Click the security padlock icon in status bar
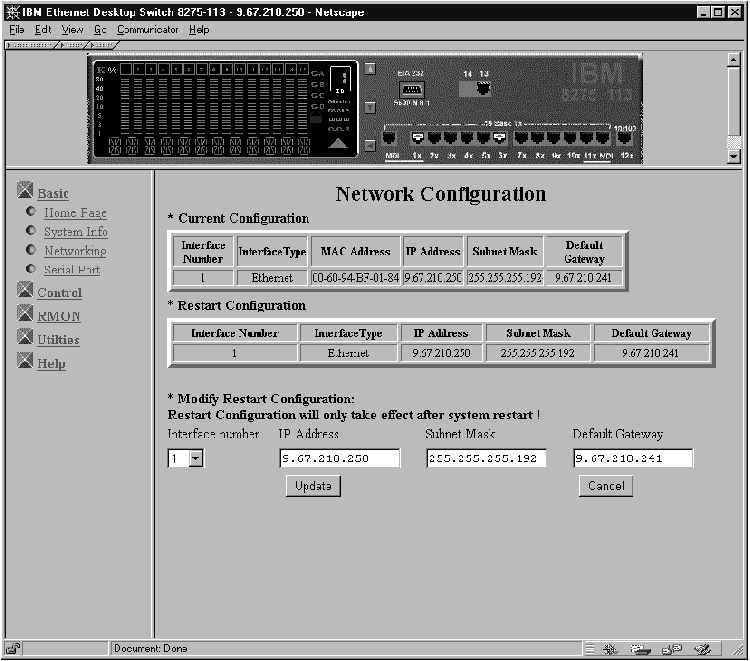This screenshot has height=661, width=750. [x=12, y=648]
